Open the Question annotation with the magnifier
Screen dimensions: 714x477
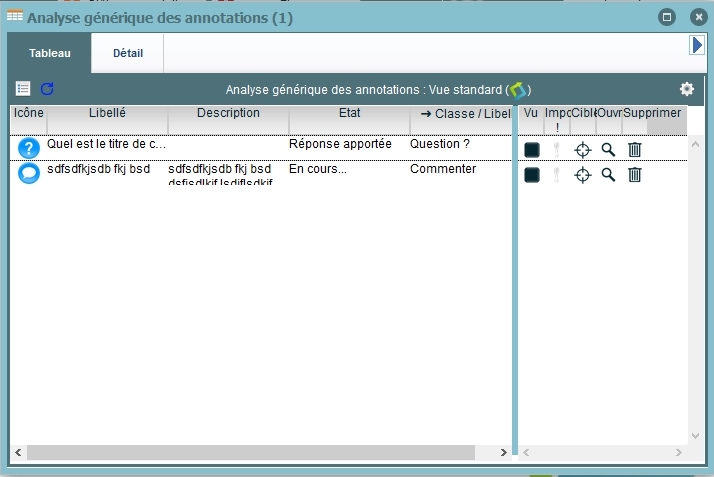(608, 150)
